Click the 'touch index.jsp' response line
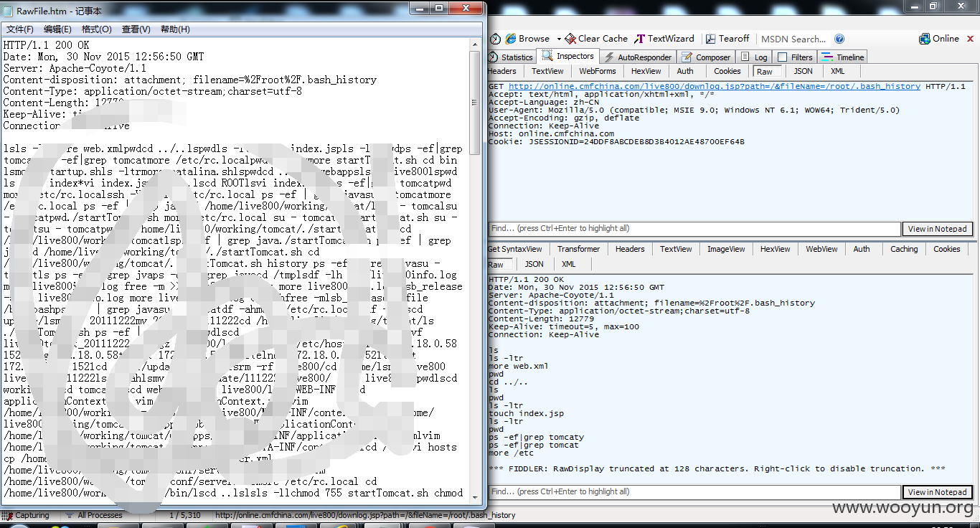This screenshot has height=528, width=980. click(x=526, y=413)
